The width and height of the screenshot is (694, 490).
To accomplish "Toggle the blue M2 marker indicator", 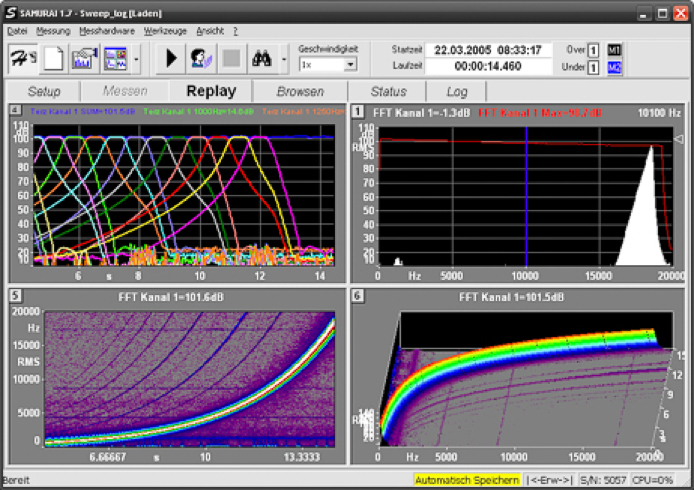I will [615, 67].
